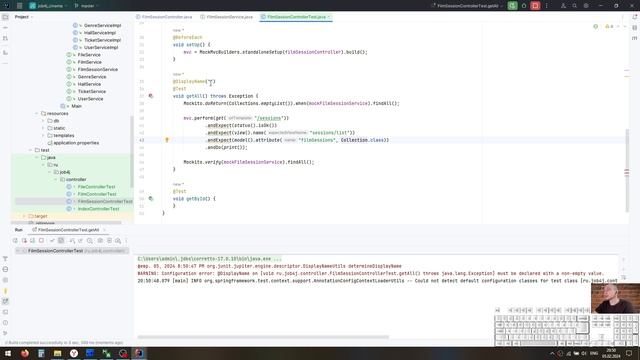The image size is (640, 360).
Task: Open Commit tool window icon
Action: [5, 27]
